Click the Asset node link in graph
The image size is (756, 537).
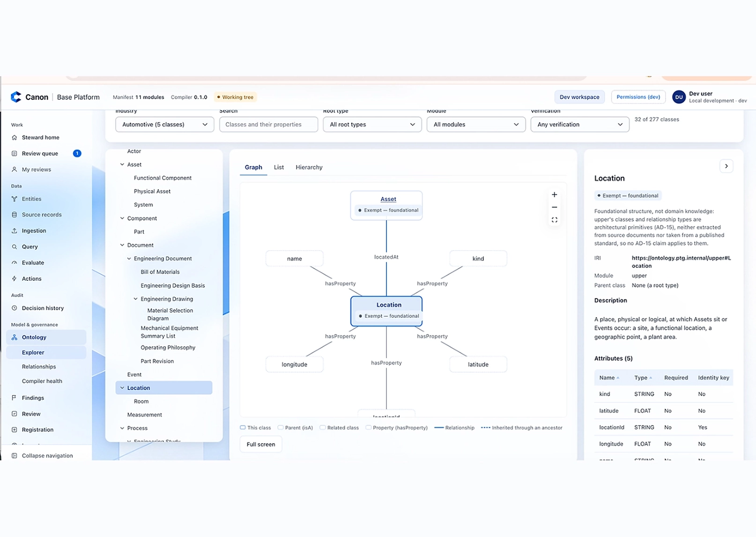[x=388, y=199]
